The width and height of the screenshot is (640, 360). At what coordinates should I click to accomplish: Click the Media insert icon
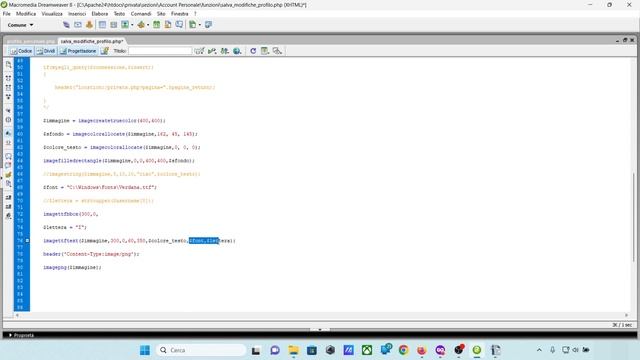click(x=141, y=25)
